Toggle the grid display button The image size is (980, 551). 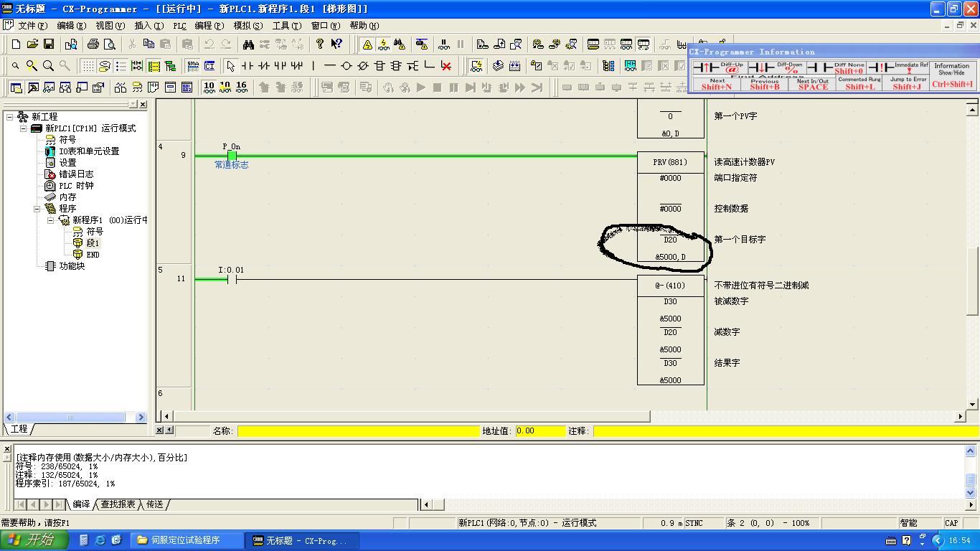tap(88, 66)
